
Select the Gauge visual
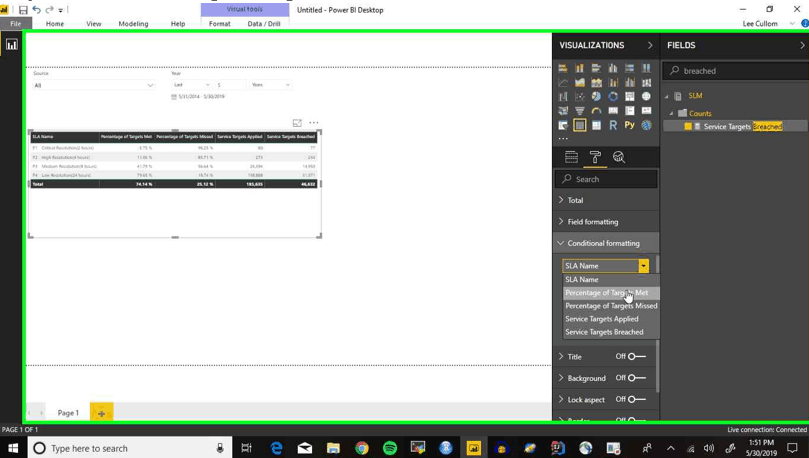click(x=596, y=111)
